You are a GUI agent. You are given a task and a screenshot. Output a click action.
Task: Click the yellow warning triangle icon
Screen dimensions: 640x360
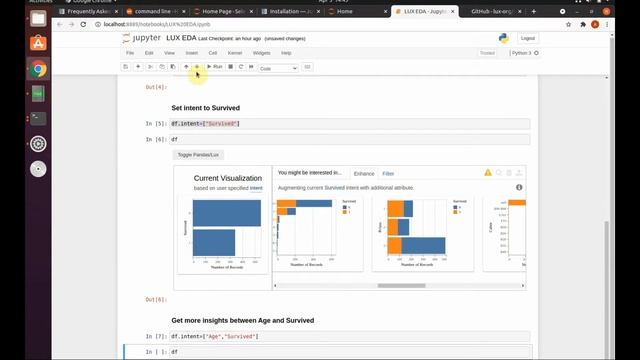488,173
